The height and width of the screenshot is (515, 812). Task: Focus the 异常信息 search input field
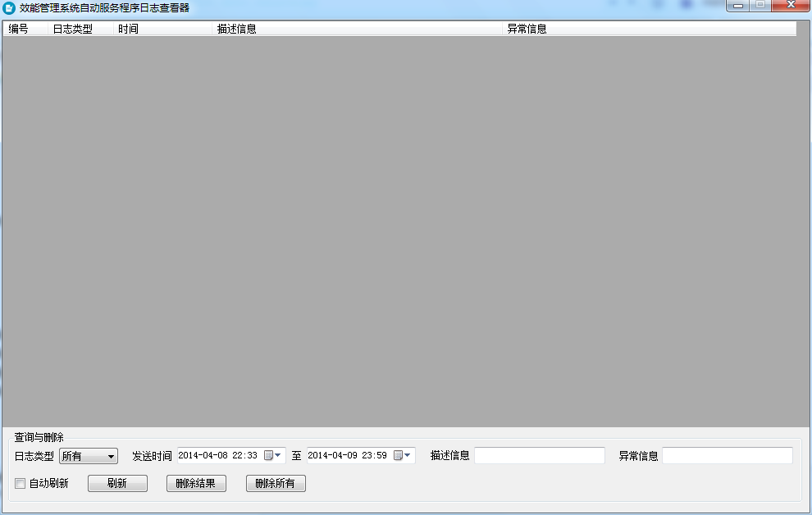tap(727, 455)
